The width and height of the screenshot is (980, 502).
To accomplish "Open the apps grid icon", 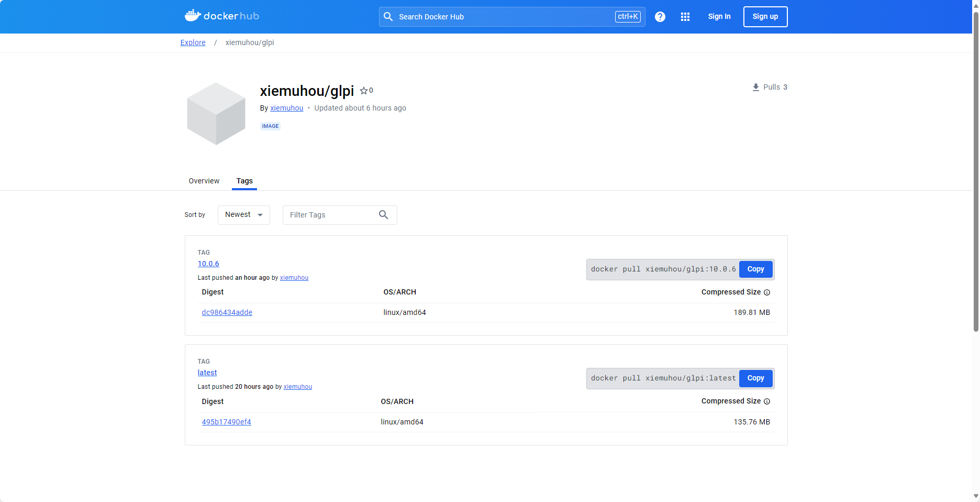I will tap(685, 17).
